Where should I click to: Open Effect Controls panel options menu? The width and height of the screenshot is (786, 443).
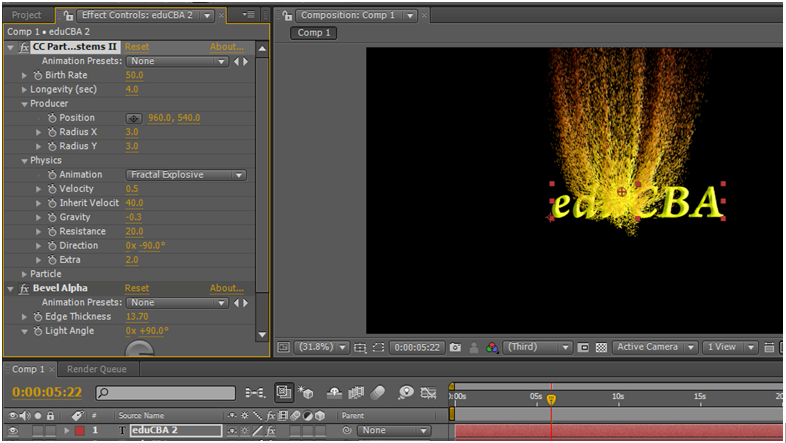pos(249,15)
